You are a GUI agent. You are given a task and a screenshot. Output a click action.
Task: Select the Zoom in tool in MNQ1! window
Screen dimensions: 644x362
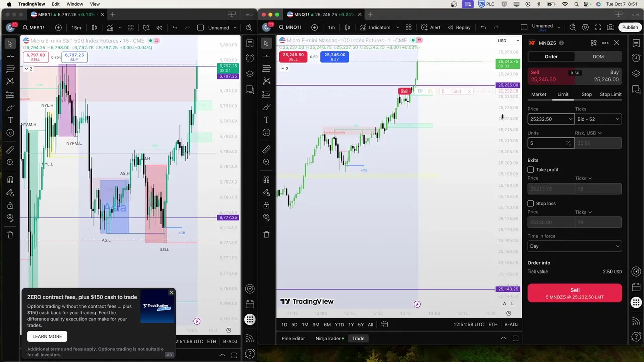tap(266, 162)
